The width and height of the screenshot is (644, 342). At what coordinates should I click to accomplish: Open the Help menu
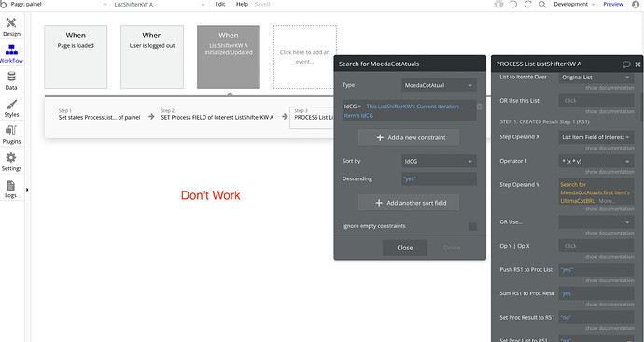242,4
